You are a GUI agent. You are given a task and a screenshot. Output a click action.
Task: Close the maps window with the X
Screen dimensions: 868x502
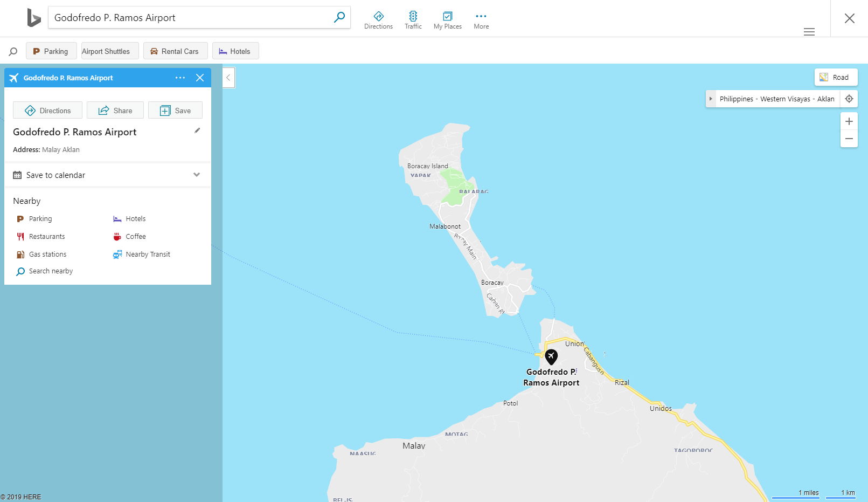(x=850, y=18)
